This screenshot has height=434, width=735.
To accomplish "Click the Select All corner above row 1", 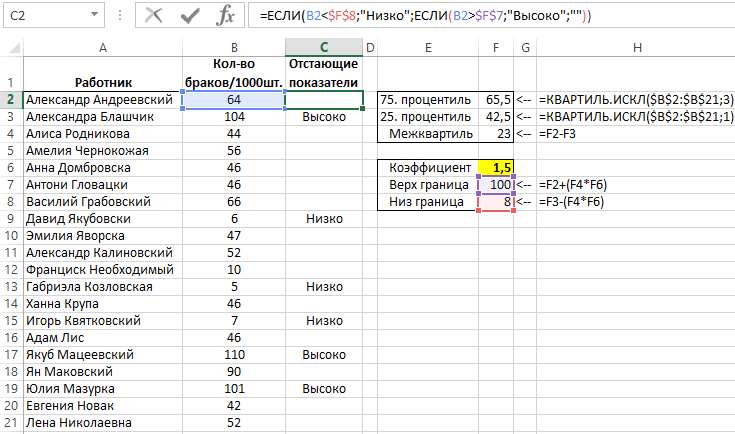I will click(x=10, y=48).
